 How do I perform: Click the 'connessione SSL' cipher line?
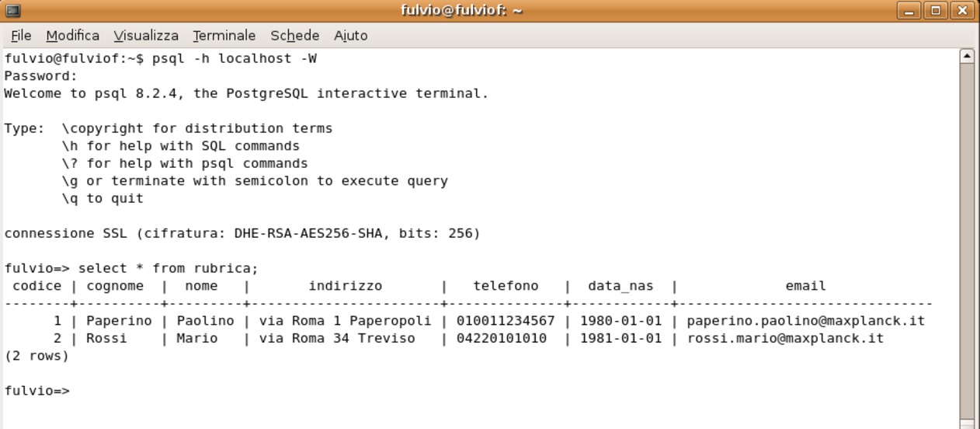coord(242,233)
